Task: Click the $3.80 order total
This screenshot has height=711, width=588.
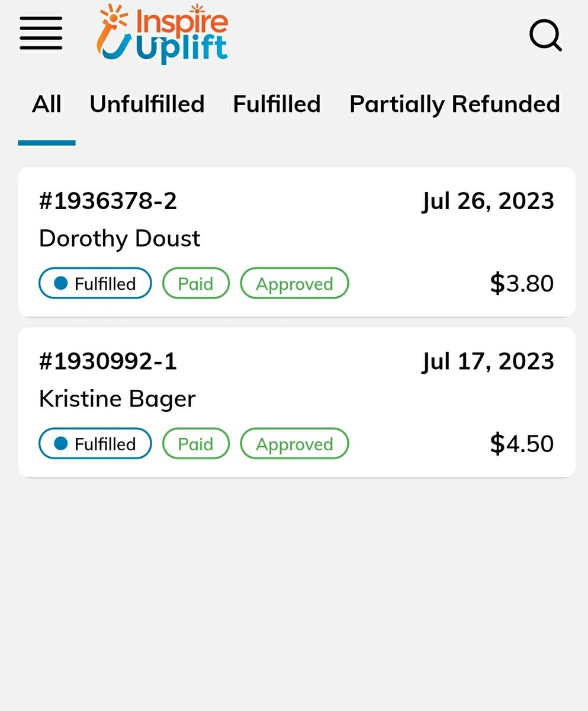Action: (x=522, y=283)
